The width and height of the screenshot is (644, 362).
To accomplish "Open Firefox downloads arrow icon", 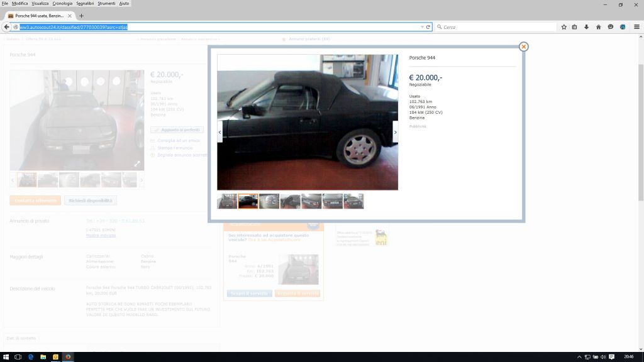I will coord(586,27).
